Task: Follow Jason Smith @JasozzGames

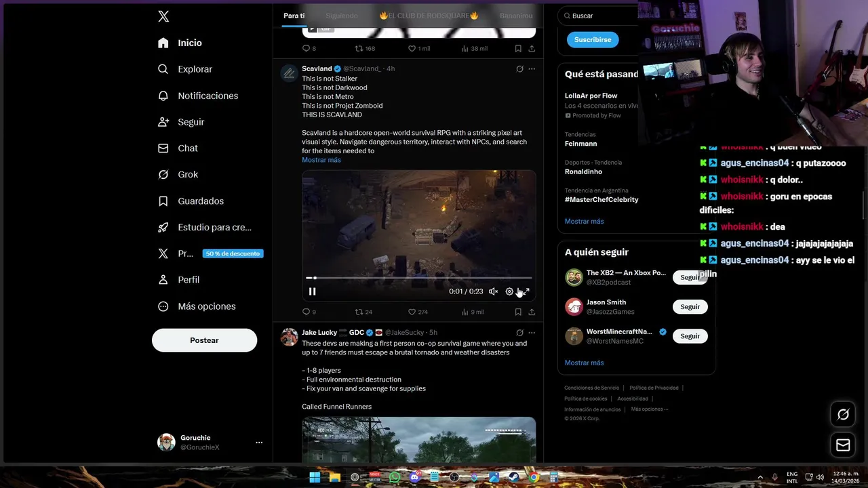Action: coord(690,307)
